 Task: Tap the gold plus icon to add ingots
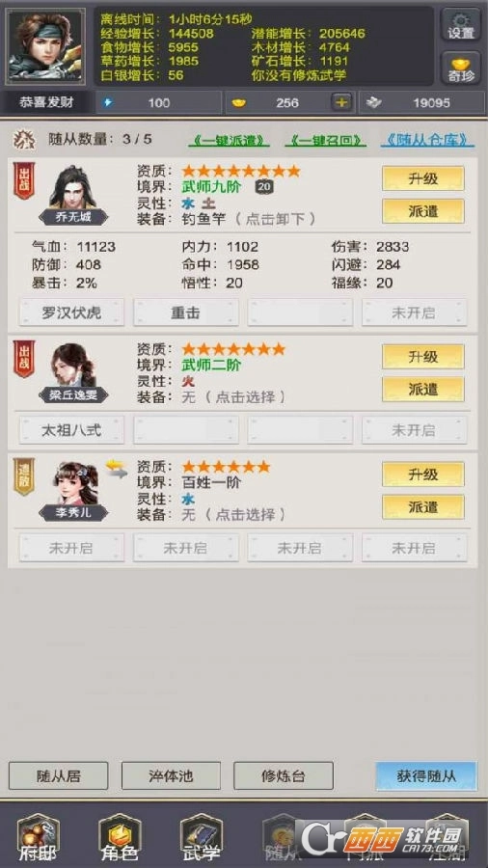tap(340, 102)
